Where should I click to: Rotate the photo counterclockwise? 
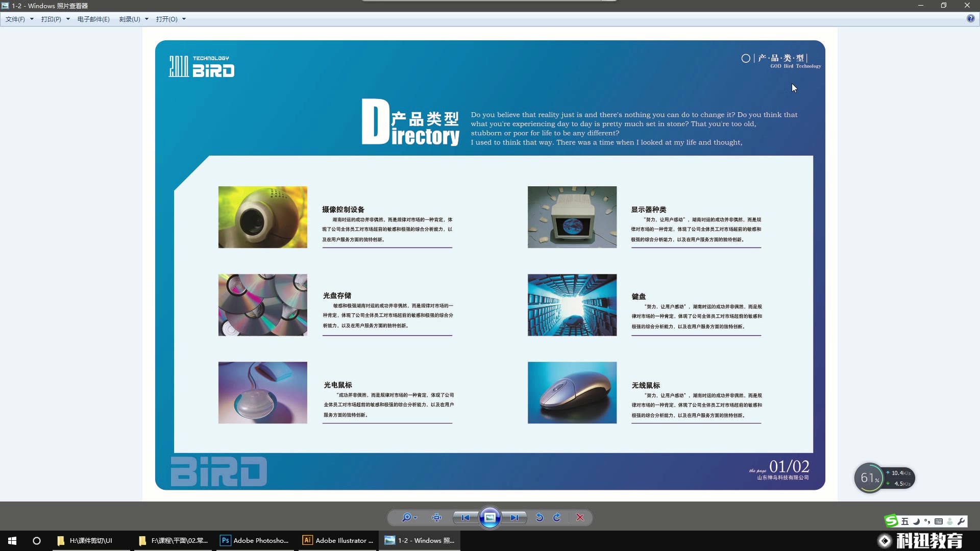[x=540, y=517]
